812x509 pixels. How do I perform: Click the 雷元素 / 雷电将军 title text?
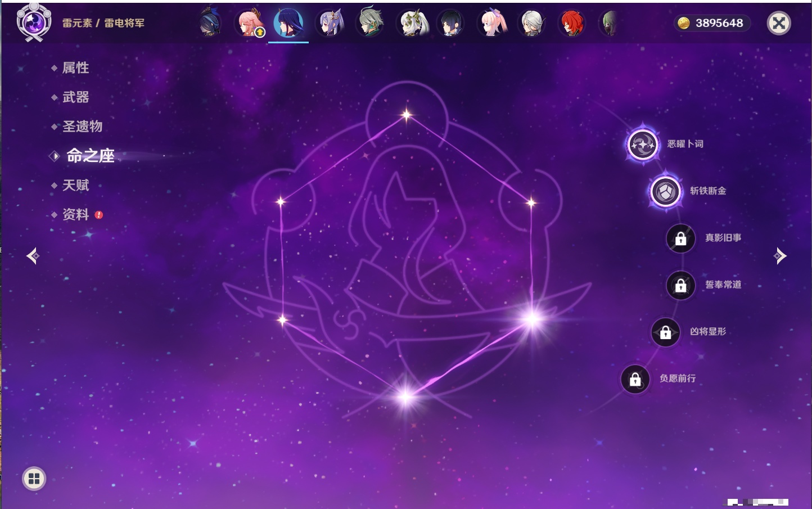tap(103, 23)
